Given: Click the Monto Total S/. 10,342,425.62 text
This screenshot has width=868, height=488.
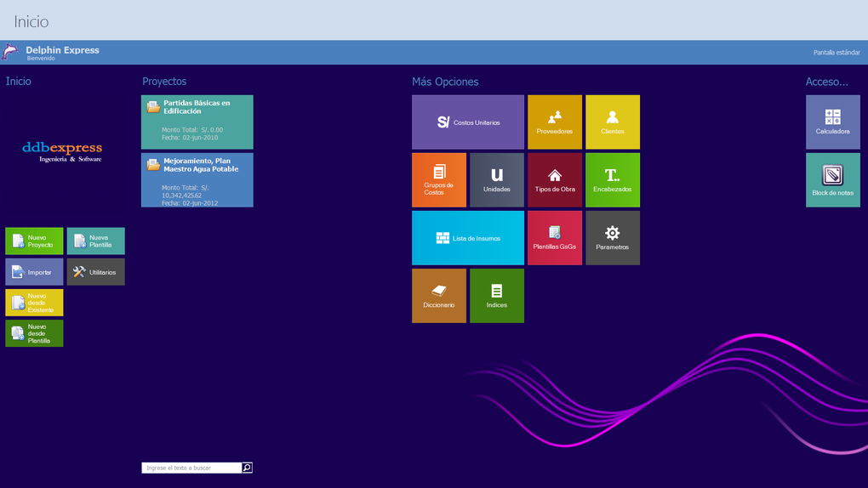Looking at the screenshot, I should click(x=186, y=191).
